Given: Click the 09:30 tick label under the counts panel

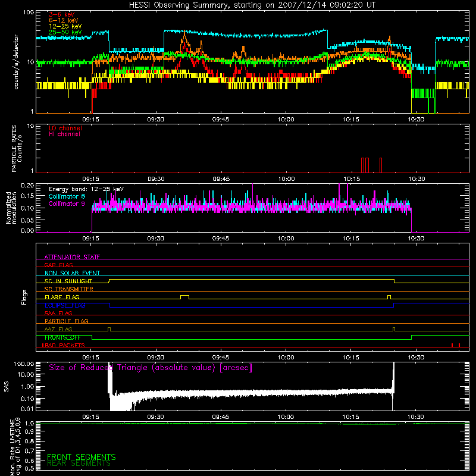Looking at the screenshot, I should [155, 120].
